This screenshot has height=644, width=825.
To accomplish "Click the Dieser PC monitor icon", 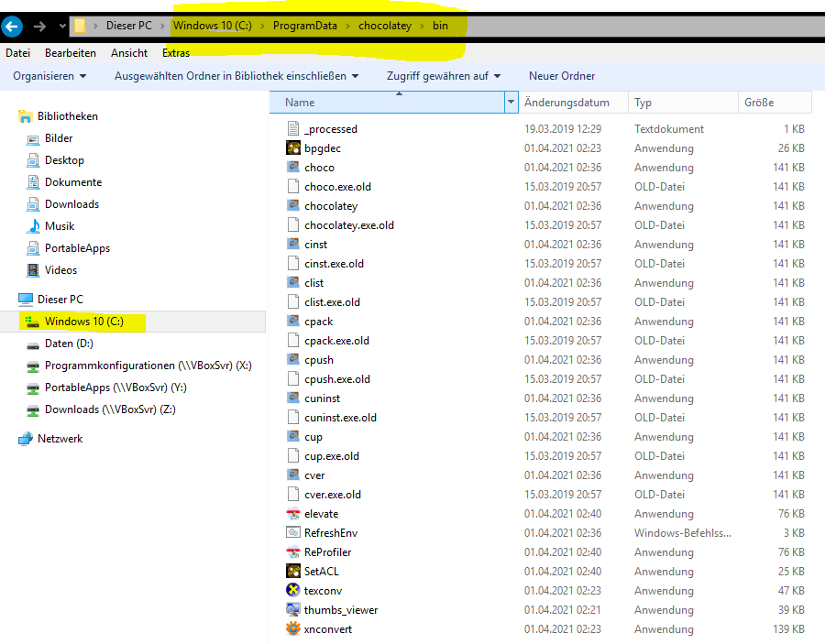I will (x=26, y=300).
